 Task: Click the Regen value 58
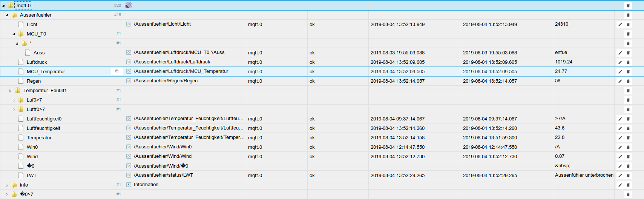558,81
